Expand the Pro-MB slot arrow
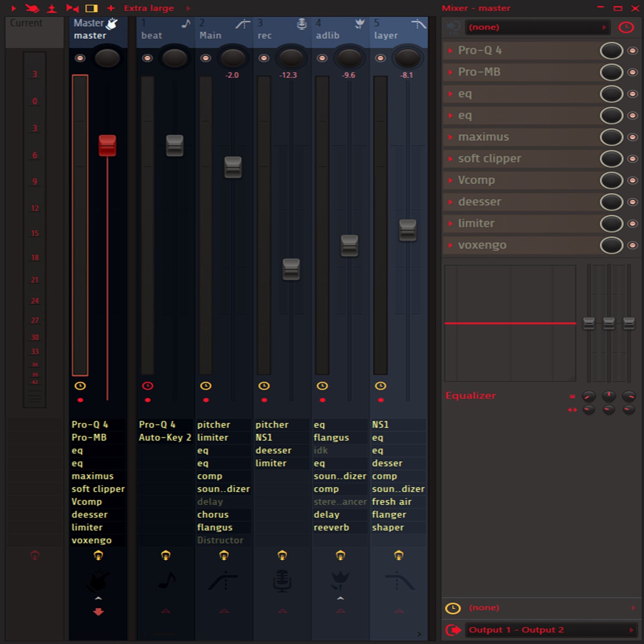644x644 pixels. tap(451, 72)
